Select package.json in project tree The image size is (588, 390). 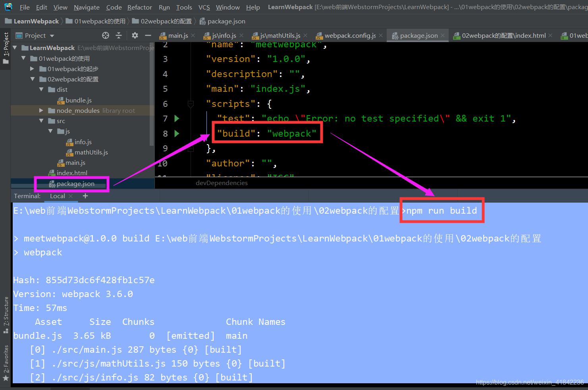click(72, 183)
